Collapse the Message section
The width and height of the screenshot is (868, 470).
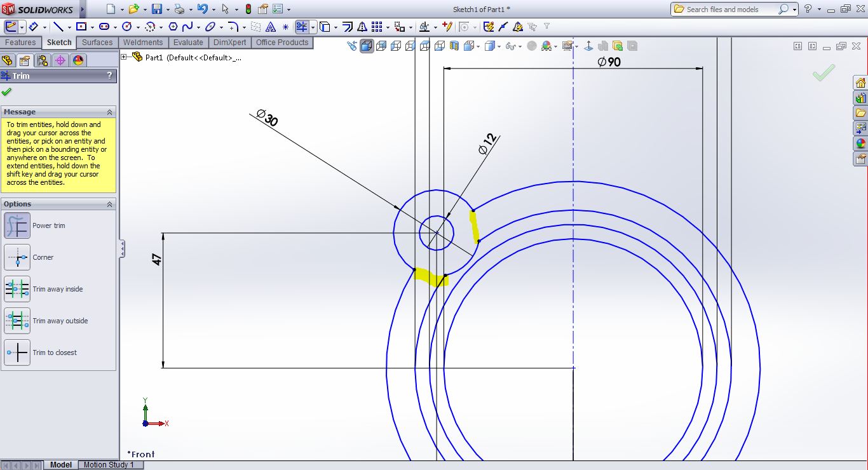[109, 112]
